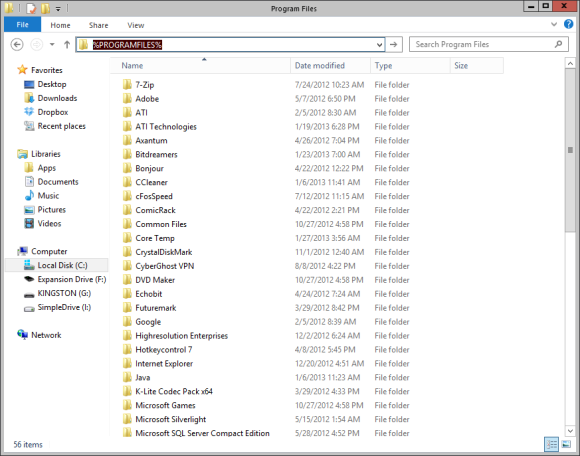Sort by Type column header
The height and width of the screenshot is (456, 580).
click(410, 66)
